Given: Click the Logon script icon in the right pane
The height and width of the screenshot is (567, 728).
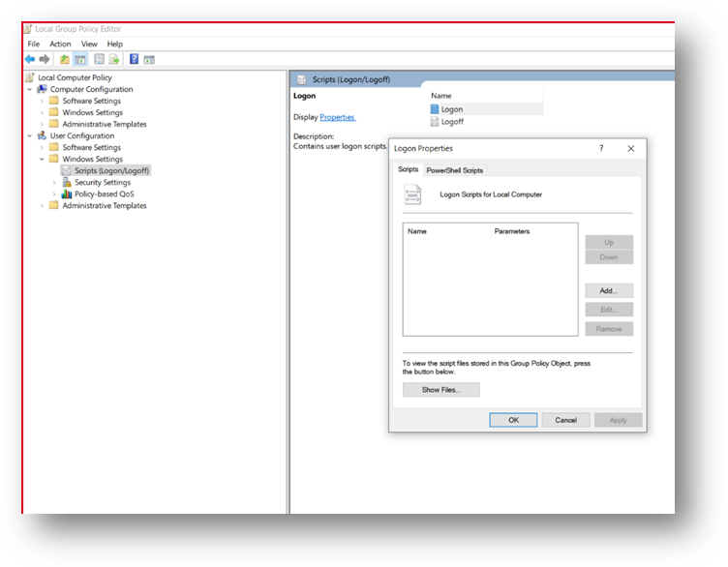Looking at the screenshot, I should click(435, 109).
